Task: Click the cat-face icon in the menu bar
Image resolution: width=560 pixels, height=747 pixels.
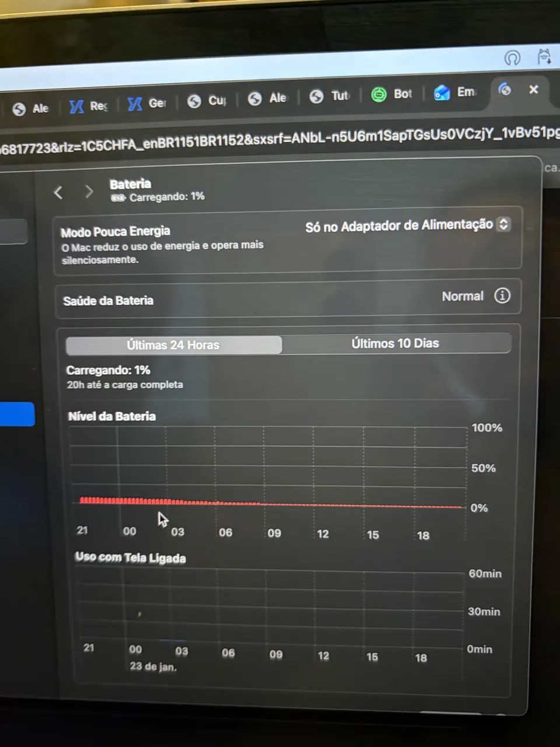Action: pos(544,57)
